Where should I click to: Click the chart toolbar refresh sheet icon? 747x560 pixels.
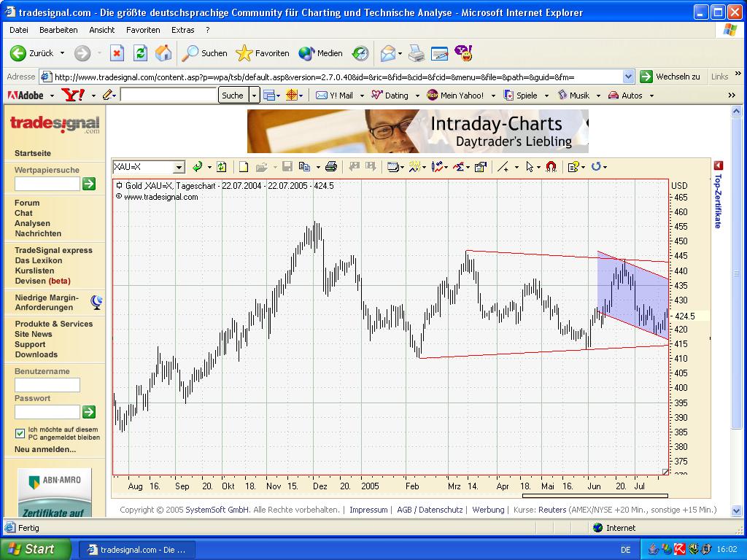click(221, 167)
